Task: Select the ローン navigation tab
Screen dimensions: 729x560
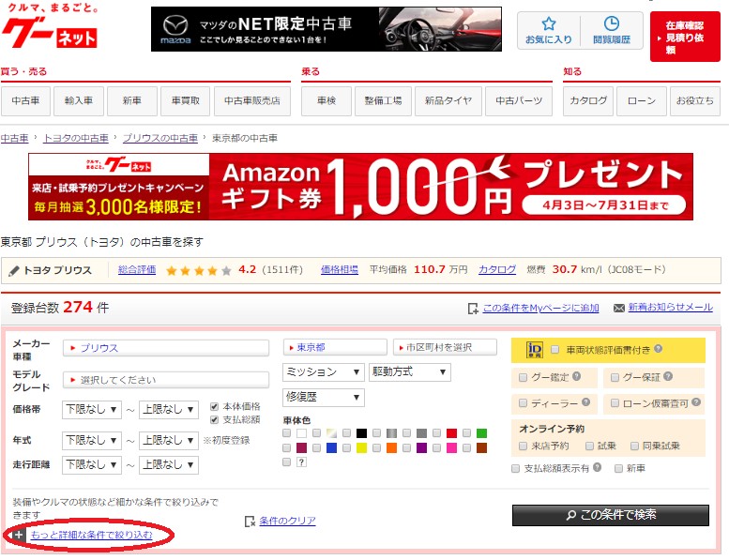Action: coord(642,101)
